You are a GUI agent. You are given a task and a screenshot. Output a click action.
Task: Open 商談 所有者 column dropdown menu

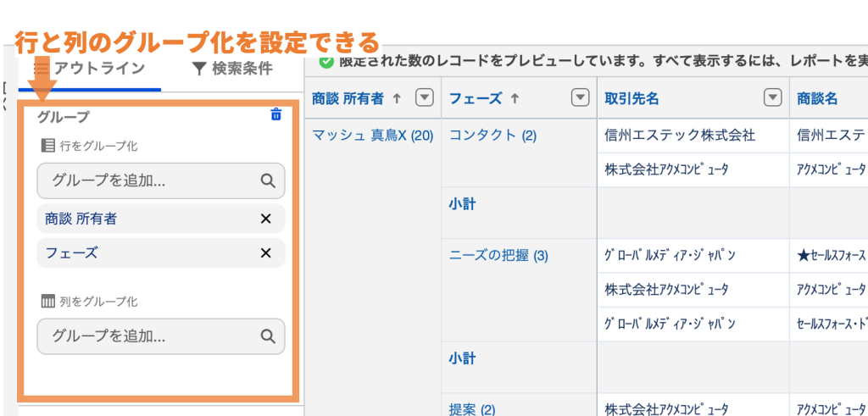pyautogui.click(x=424, y=98)
